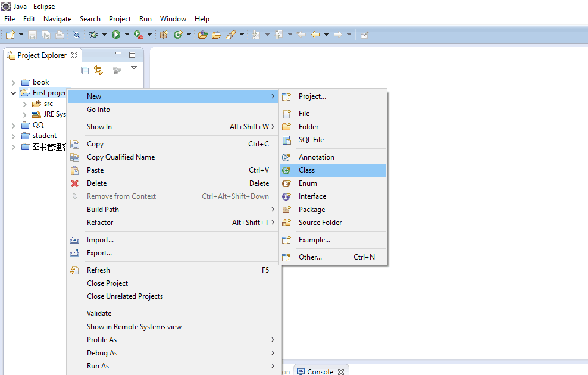Choose Class from the New submenu
The image size is (588, 375).
tap(333, 170)
